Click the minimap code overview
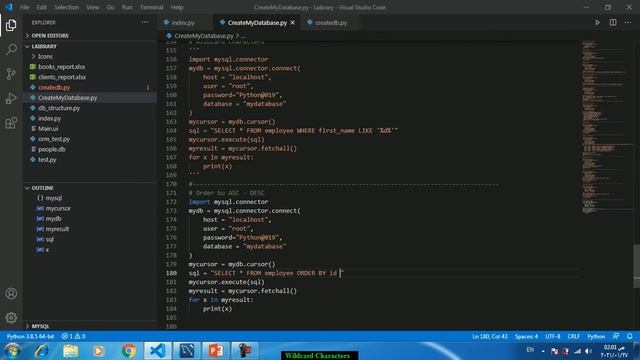Image resolution: width=640 pixels, height=360 pixels. (x=606, y=127)
